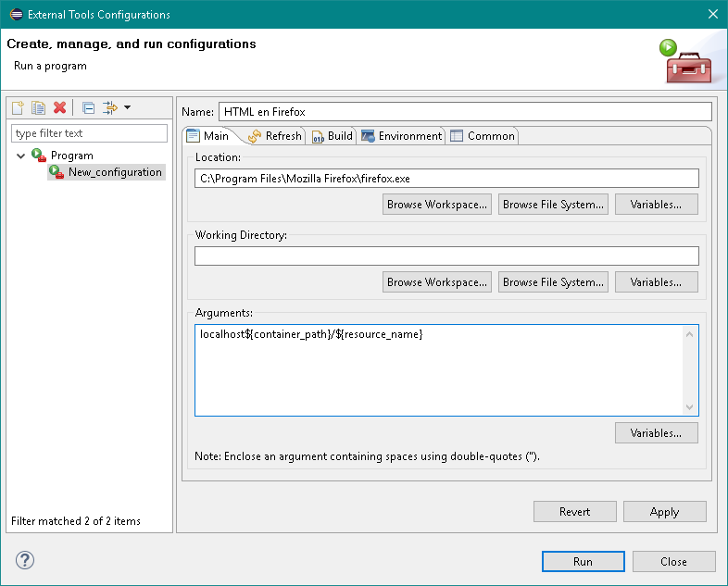
Task: Click the Main tab icon
Action: 193,136
